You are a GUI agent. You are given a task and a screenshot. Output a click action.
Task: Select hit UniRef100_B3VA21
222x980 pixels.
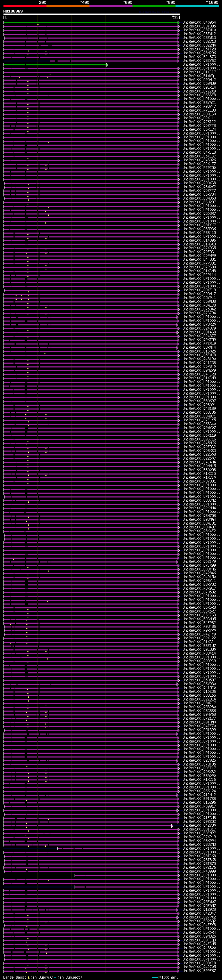[199, 103]
